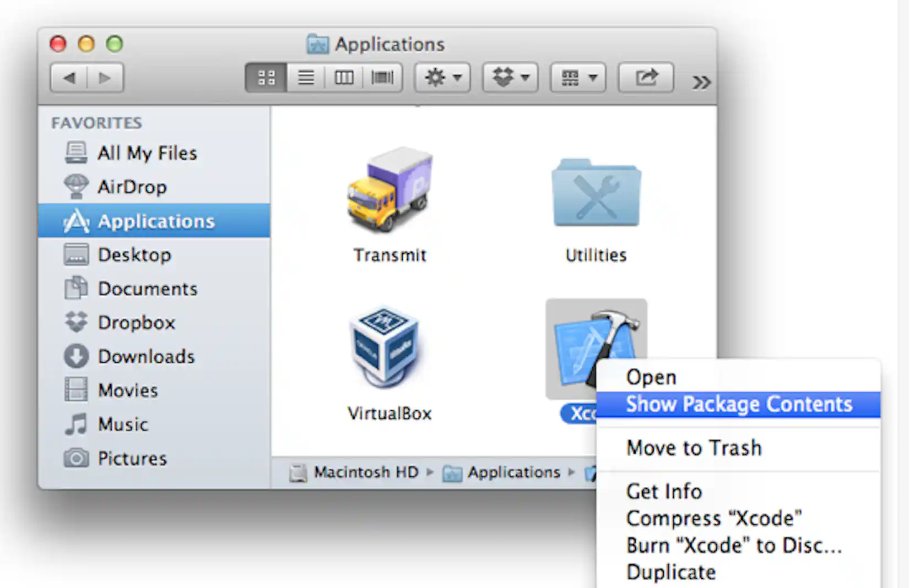Screen dimensions: 909x588
Task: Select All My Files in sidebar
Action: pos(154,153)
